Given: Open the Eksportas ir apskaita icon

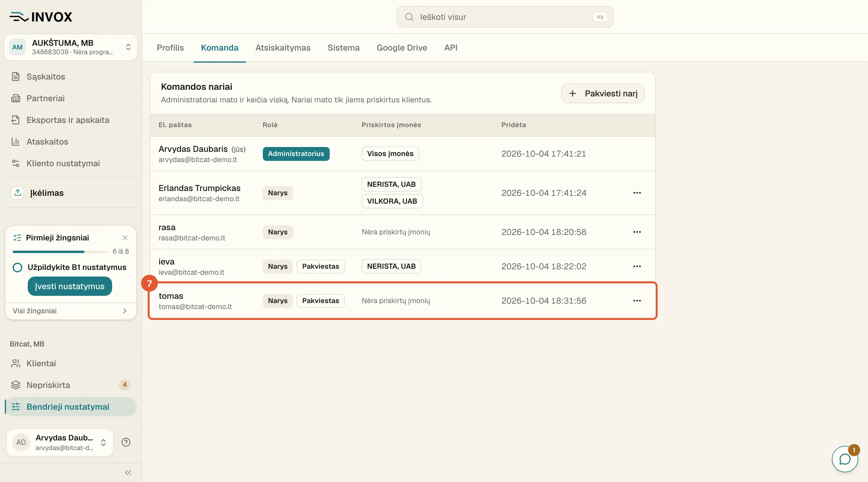Looking at the screenshot, I should (15, 120).
